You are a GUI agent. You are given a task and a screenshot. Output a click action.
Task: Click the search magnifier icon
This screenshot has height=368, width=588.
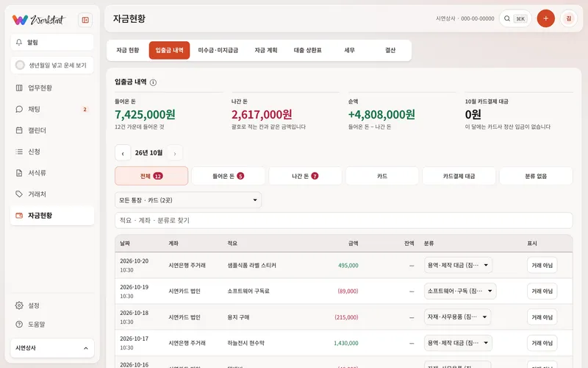(x=507, y=18)
